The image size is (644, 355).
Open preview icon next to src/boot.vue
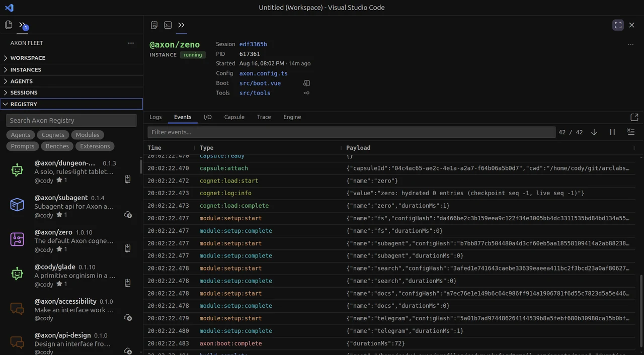point(306,83)
